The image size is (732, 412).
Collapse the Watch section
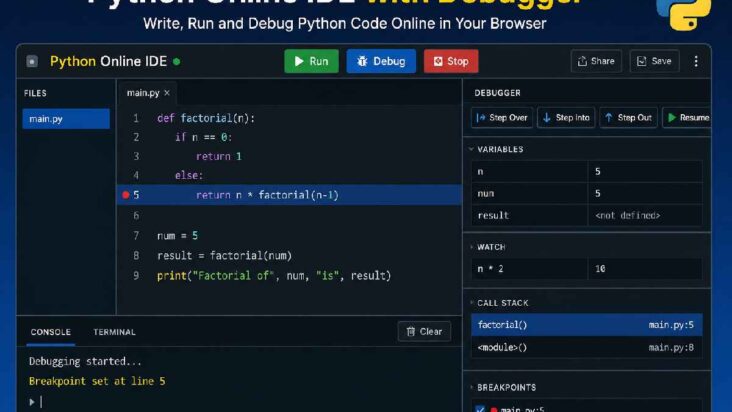click(x=471, y=247)
